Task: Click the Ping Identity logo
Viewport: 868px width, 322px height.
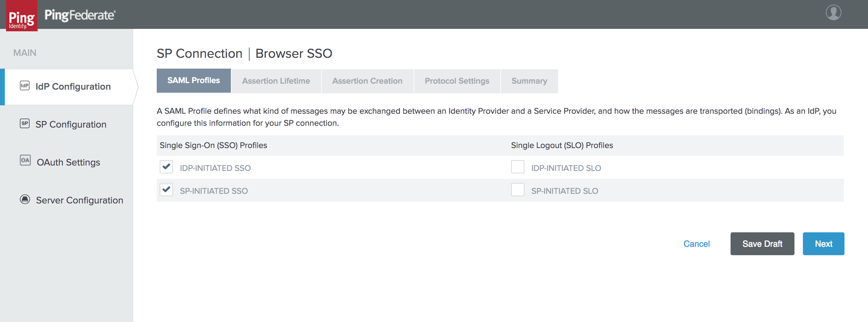Action: [22, 15]
